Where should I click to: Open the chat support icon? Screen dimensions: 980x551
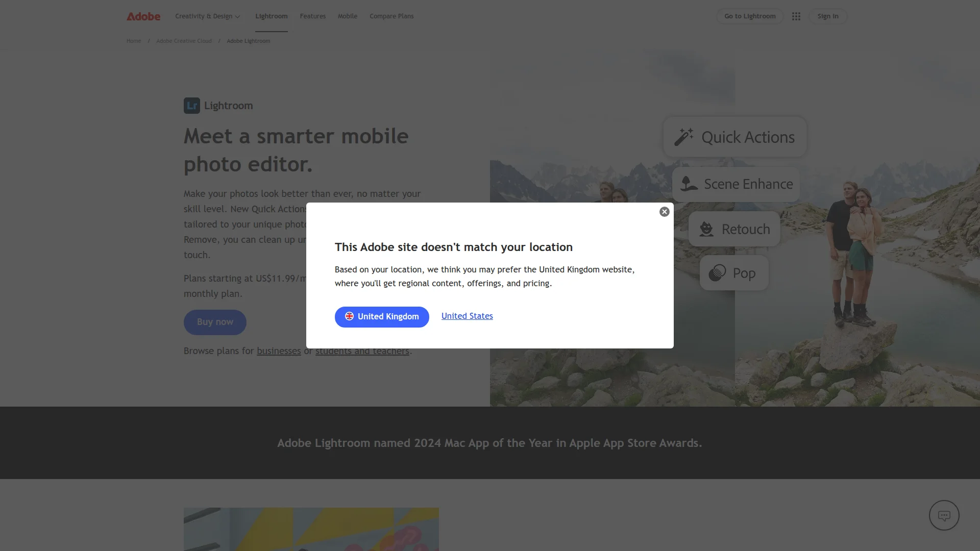pos(944,515)
